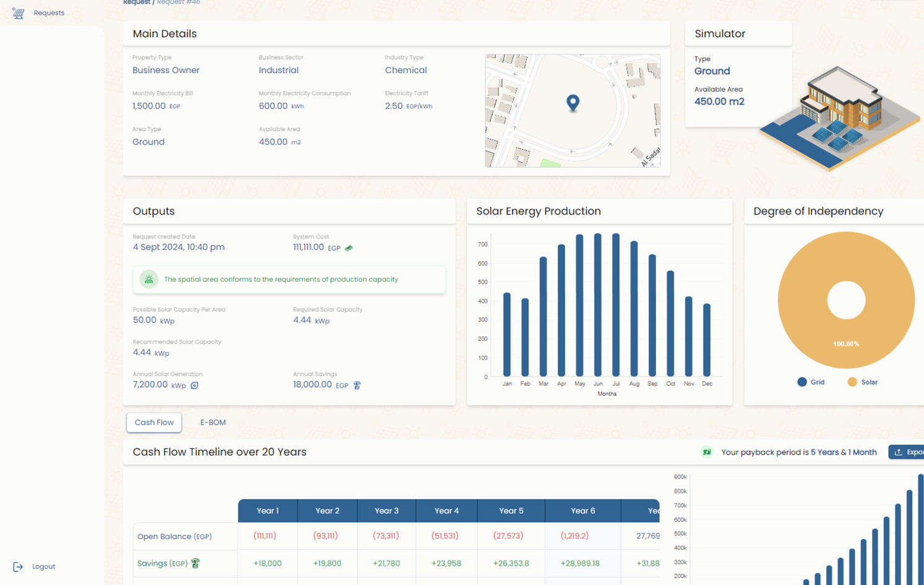Click the energy leaf icon beside Annual Solar Generation

[194, 385]
